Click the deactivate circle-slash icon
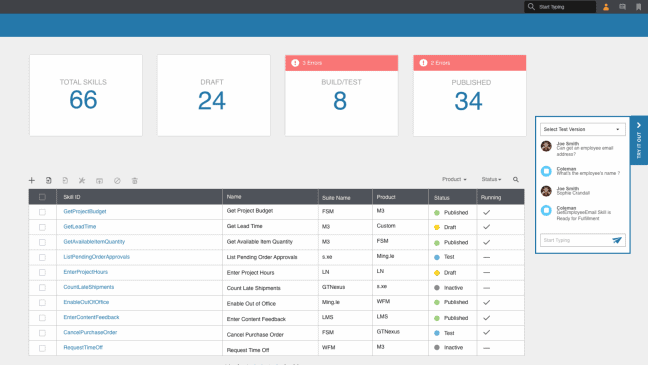 tap(117, 181)
